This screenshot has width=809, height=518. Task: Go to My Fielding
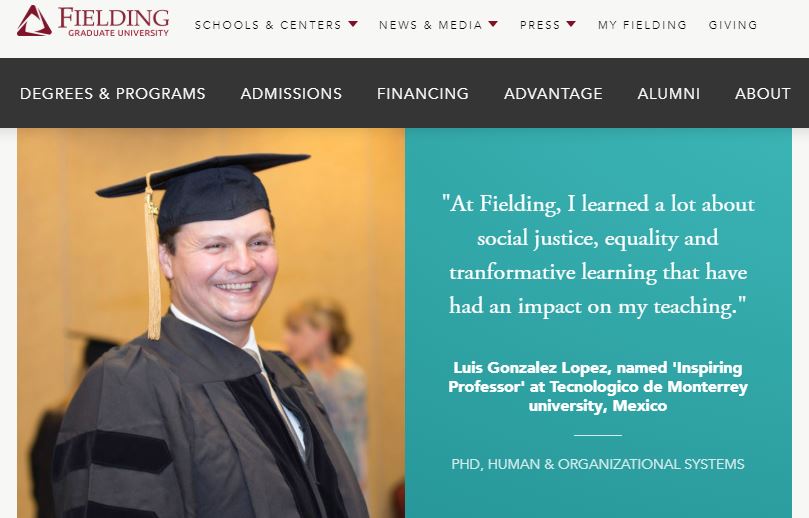click(x=642, y=25)
